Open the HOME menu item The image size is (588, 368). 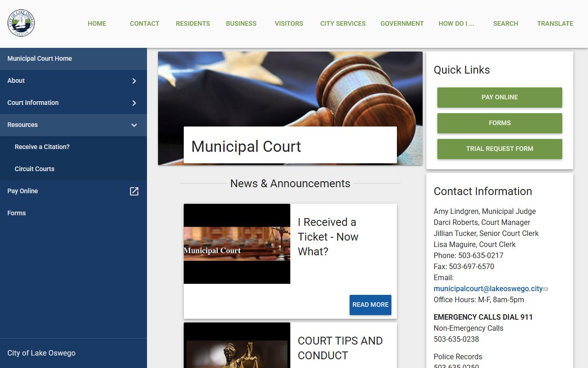[x=97, y=23]
